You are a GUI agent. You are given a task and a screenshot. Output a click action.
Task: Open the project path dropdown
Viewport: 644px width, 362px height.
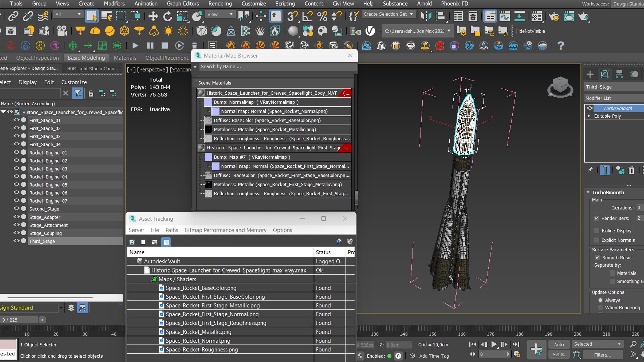click(418, 31)
